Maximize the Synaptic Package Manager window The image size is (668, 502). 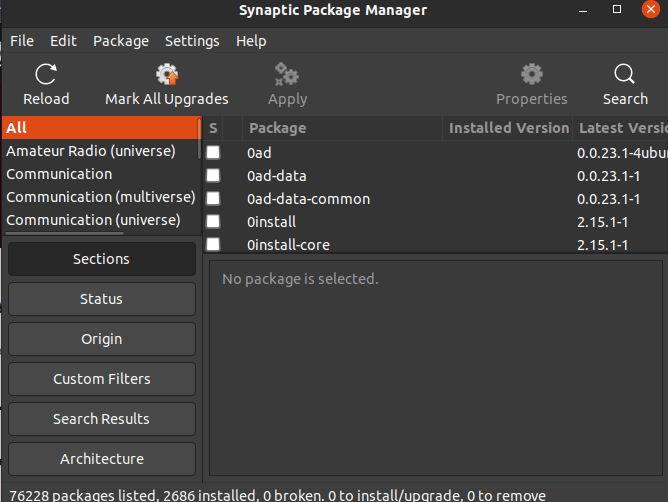pos(616,9)
